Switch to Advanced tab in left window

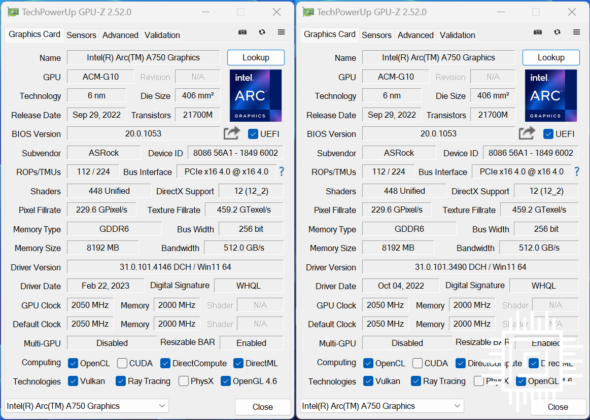point(120,35)
